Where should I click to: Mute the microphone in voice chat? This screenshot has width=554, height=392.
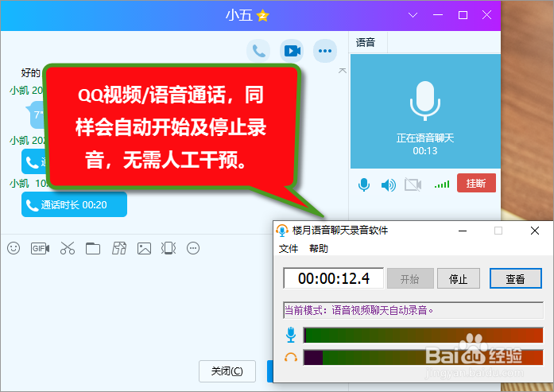click(364, 184)
